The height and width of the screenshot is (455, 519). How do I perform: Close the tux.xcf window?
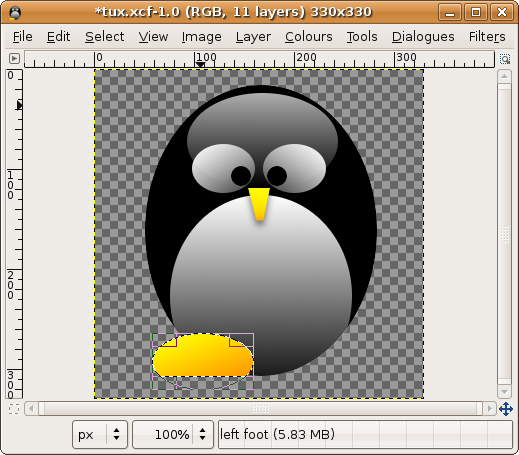pyautogui.click(x=502, y=13)
